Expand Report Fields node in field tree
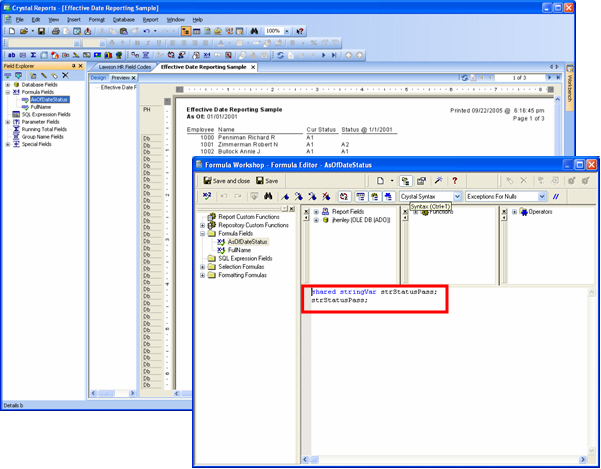Screen dimensions: 601x469 [x=316, y=212]
